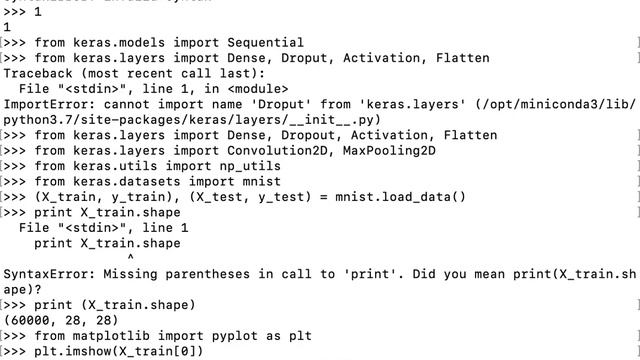Click the 'File "<stdin>", line 1, in <module>' line
The image size is (640, 360).
(x=153, y=89)
